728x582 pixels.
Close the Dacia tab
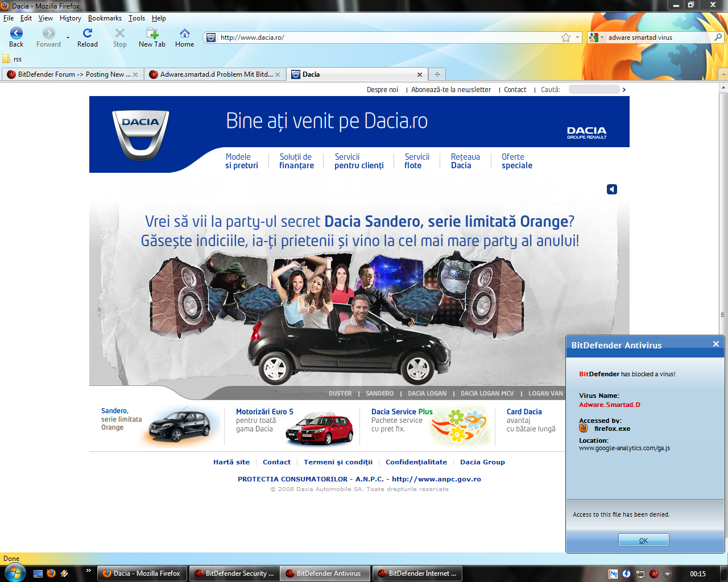[420, 74]
